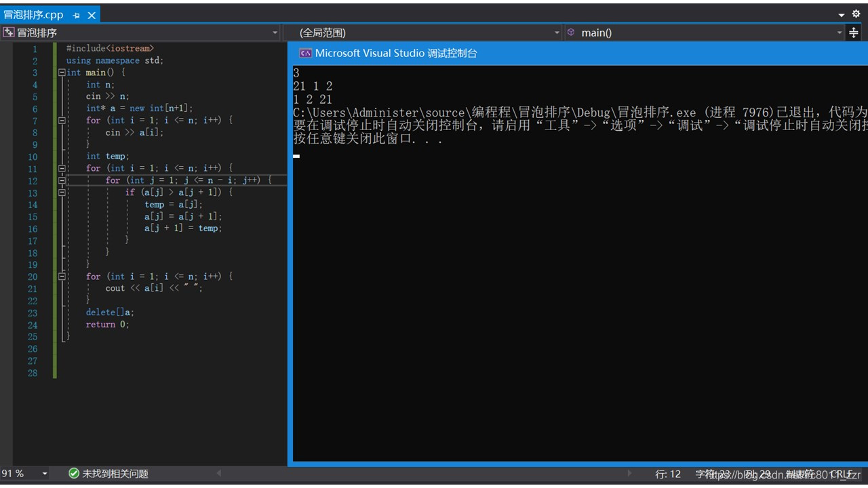Click the 未找到相关问题 status text
The image size is (868, 488).
point(115,474)
